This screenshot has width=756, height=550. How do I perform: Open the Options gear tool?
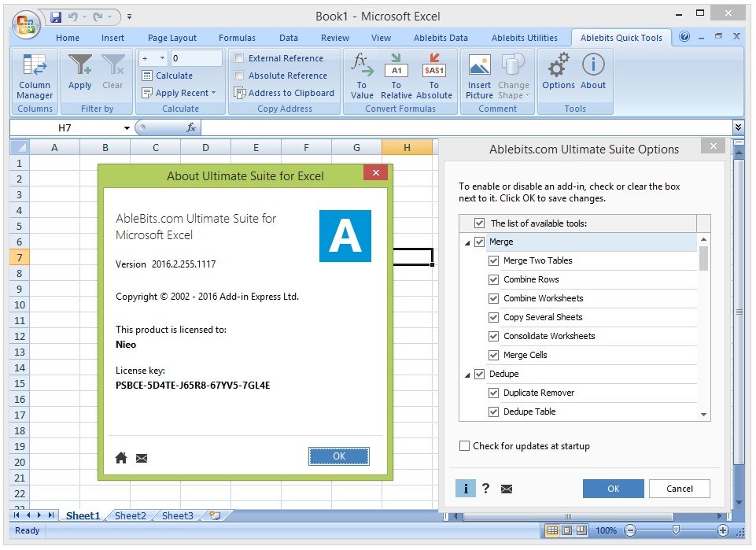click(x=559, y=72)
